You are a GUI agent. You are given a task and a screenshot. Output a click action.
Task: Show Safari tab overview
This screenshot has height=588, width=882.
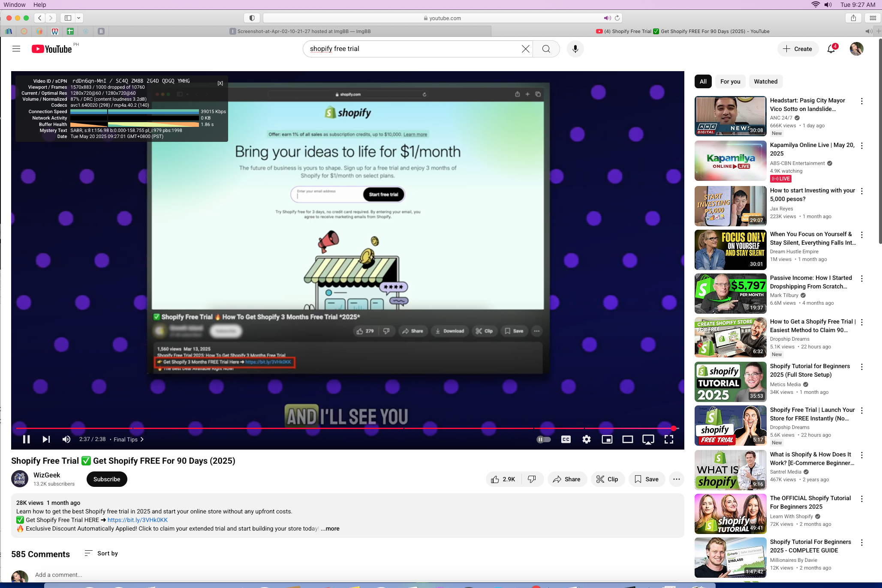tap(873, 18)
